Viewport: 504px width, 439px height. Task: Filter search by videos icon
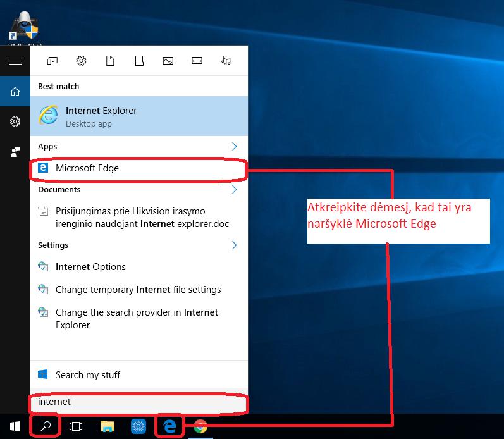[197, 61]
